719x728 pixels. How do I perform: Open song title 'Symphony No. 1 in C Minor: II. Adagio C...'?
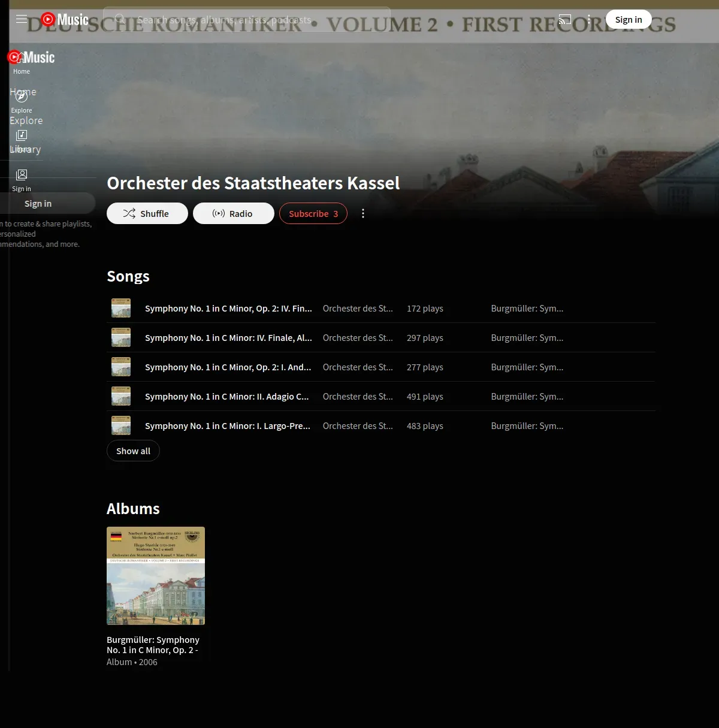point(227,397)
